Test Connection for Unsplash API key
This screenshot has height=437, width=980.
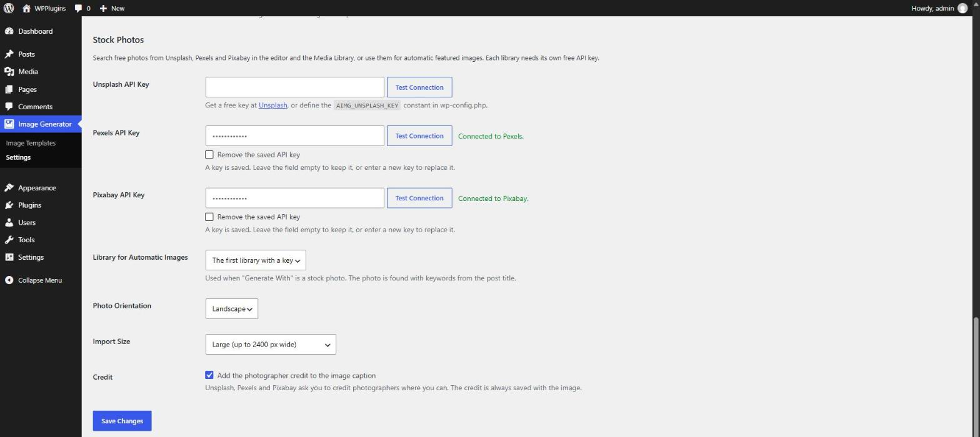pyautogui.click(x=419, y=87)
